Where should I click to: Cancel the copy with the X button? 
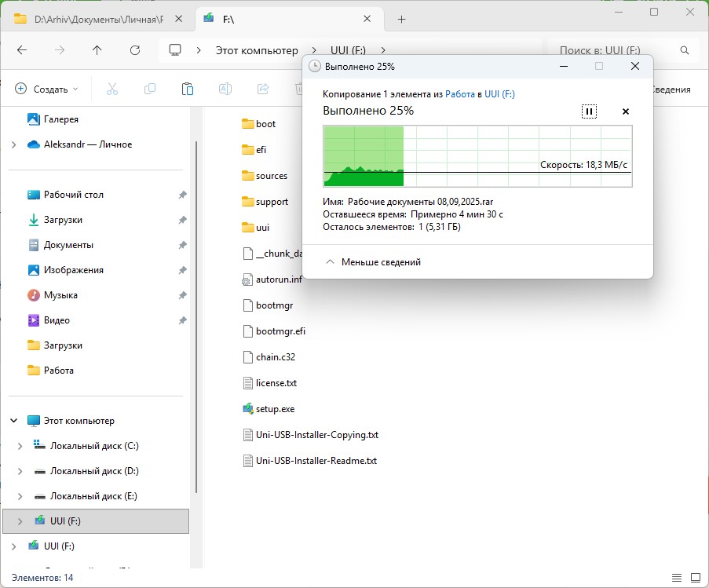click(x=626, y=111)
